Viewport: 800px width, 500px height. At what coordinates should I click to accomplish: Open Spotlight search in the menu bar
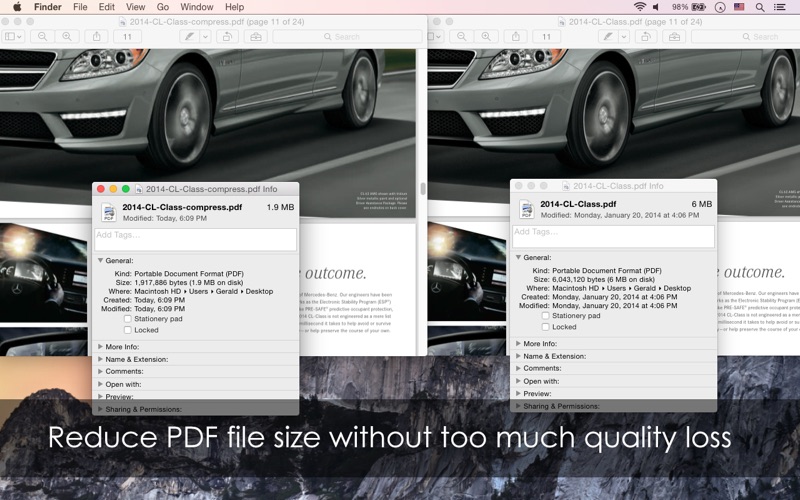(760, 7)
